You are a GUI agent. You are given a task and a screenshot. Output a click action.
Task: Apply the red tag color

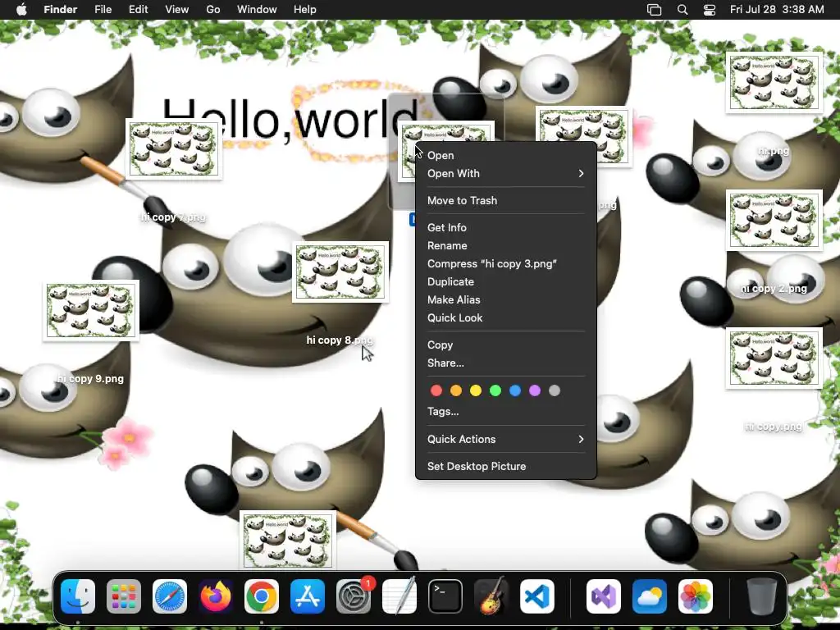click(436, 390)
